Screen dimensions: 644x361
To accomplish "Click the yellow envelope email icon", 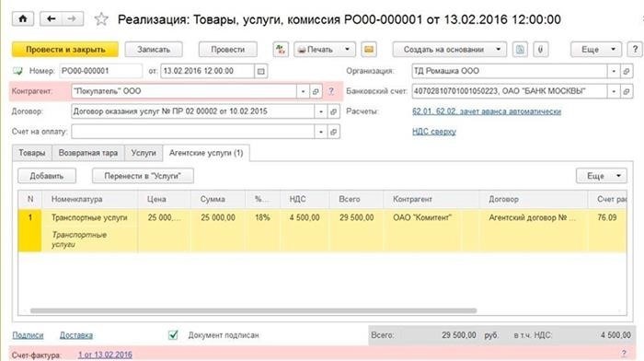I will pos(369,50).
